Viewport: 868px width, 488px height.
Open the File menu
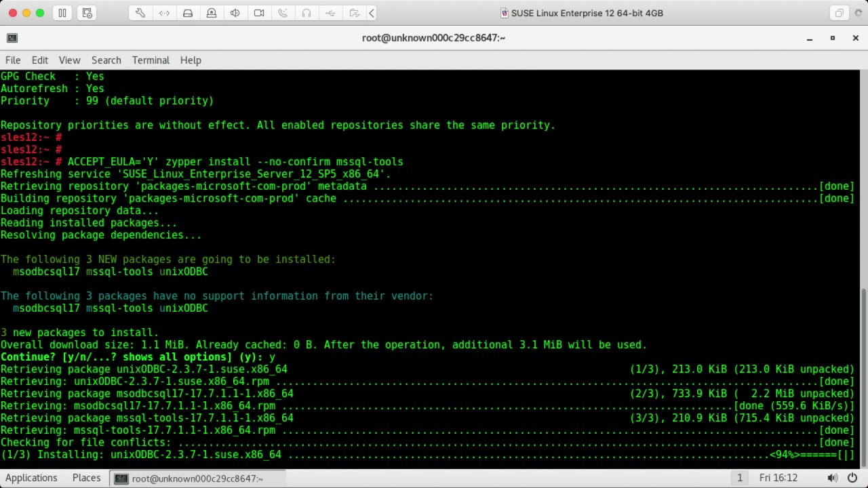click(13, 60)
